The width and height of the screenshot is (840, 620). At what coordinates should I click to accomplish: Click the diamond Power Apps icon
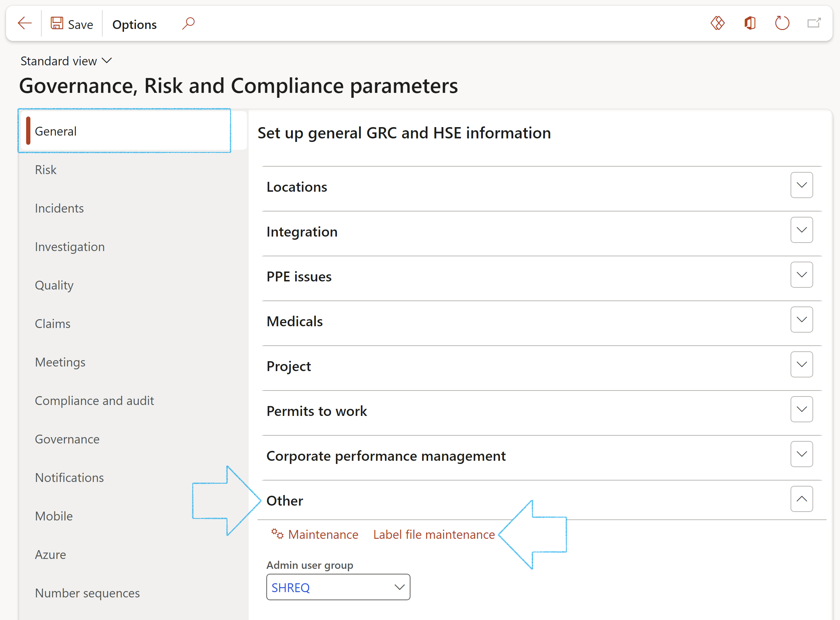[717, 23]
